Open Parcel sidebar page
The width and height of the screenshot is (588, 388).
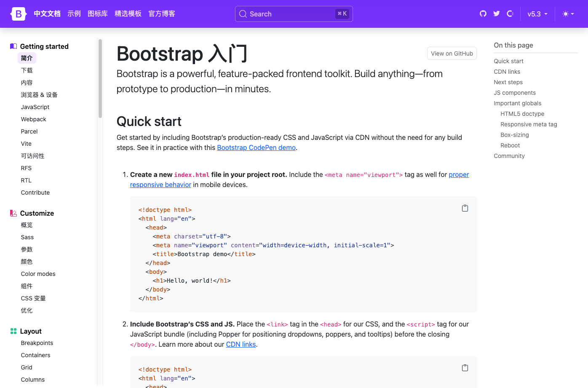point(29,131)
